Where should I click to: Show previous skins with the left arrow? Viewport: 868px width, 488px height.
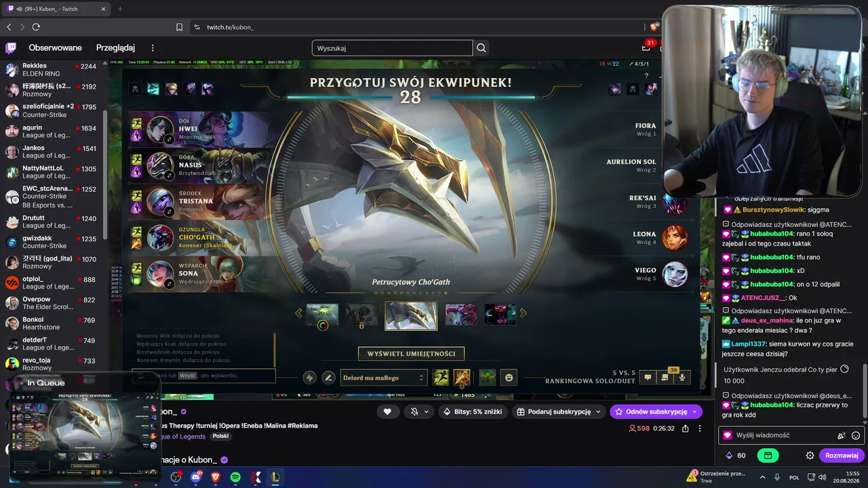coord(298,313)
